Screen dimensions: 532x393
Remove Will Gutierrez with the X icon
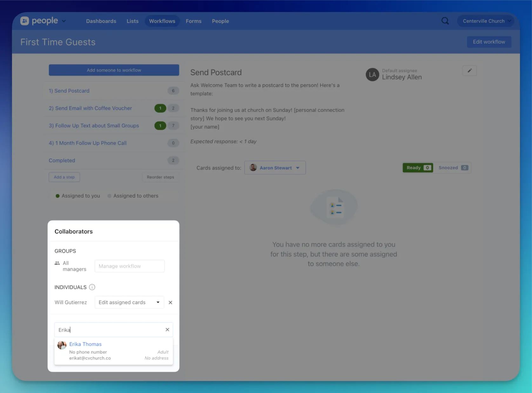pyautogui.click(x=171, y=302)
